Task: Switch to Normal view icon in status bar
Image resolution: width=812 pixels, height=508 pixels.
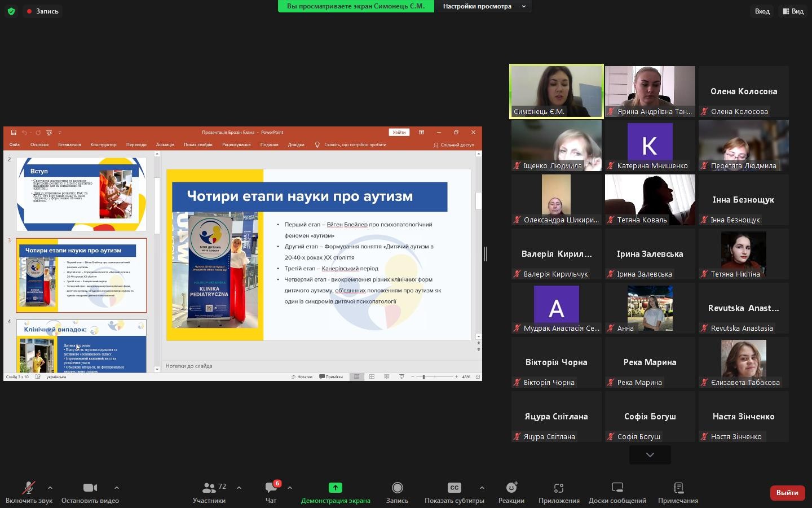Action: [x=356, y=377]
